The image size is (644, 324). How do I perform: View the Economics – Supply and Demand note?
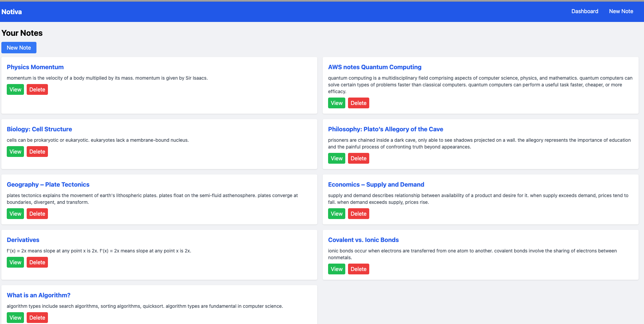click(x=337, y=214)
